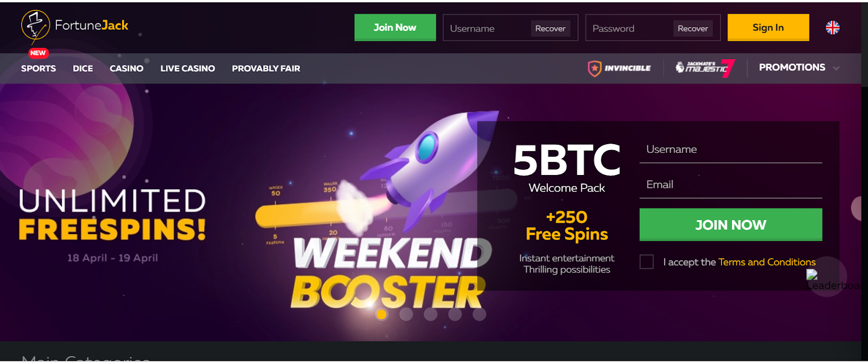Image resolution: width=868 pixels, height=363 pixels.
Task: Click the yellow Sign In button
Action: 768,28
